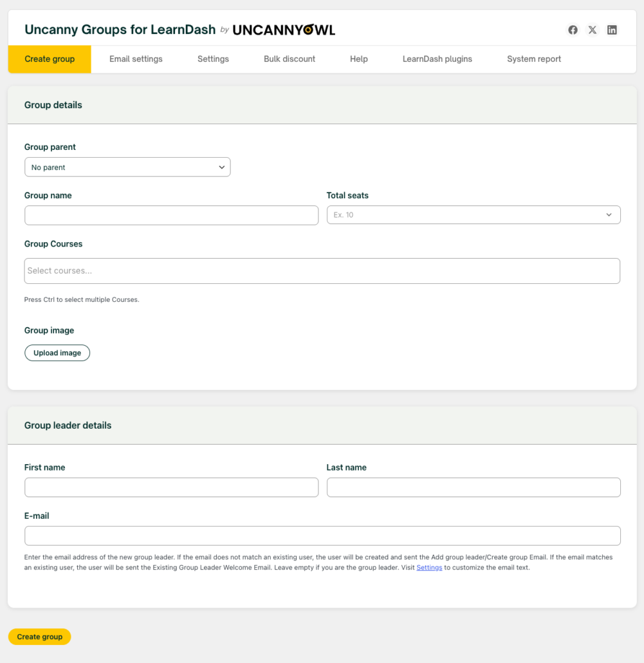Click into the E-mail field
The image size is (644, 663).
[x=322, y=536]
